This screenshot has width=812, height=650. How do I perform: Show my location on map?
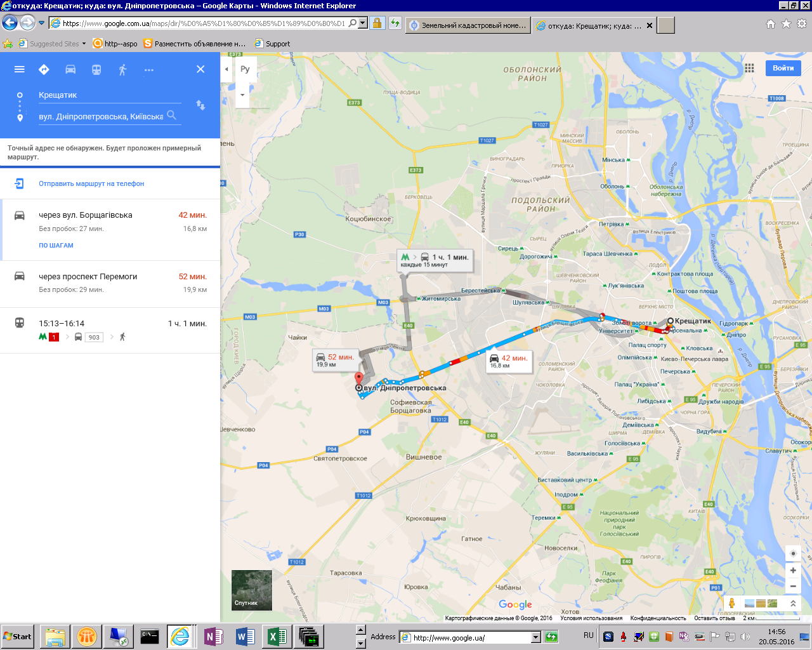tap(793, 553)
